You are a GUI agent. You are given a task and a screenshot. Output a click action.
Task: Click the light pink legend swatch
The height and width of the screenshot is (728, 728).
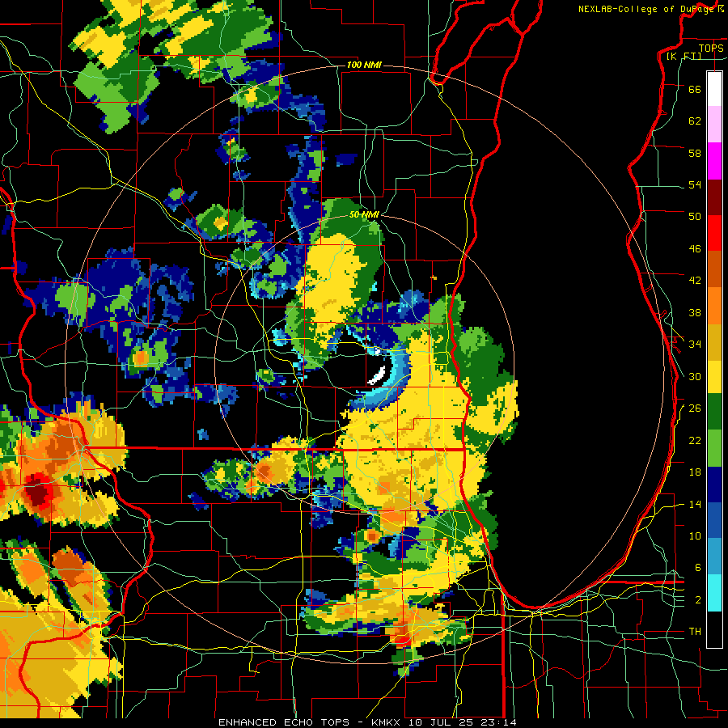click(x=714, y=125)
